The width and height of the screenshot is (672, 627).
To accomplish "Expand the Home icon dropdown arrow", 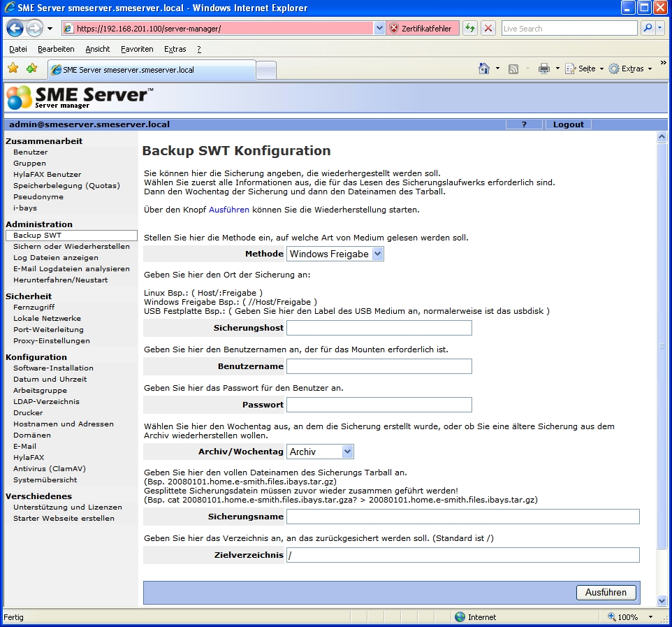I will 497,69.
